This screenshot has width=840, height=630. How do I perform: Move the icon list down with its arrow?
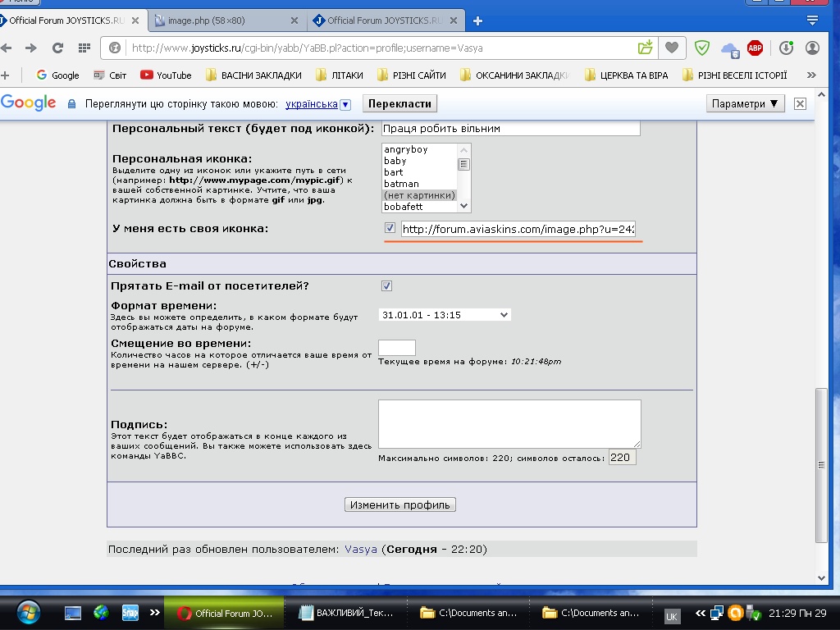point(464,206)
